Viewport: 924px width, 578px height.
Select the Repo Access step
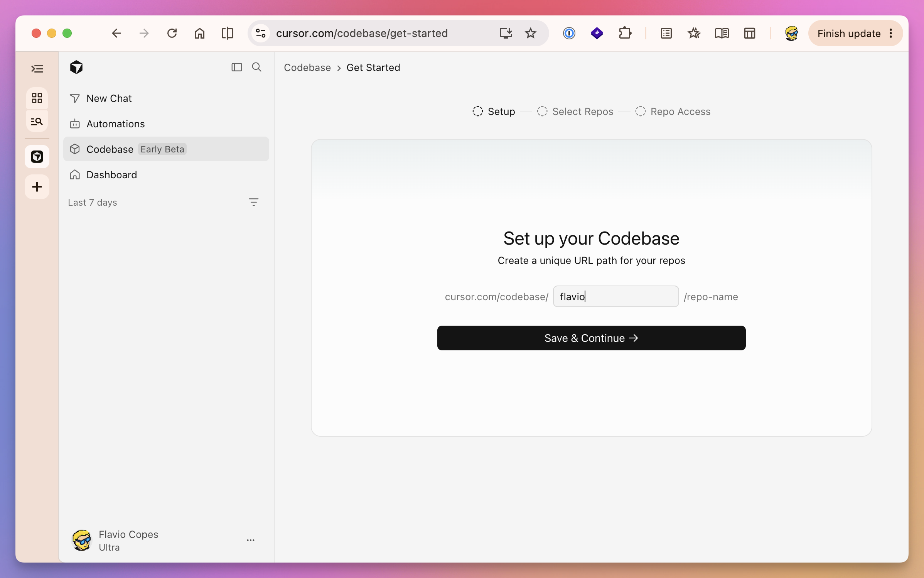tap(673, 112)
